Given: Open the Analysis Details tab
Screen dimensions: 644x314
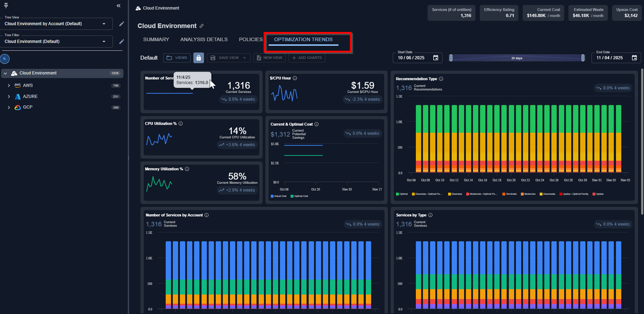Looking at the screenshot, I should [204, 39].
